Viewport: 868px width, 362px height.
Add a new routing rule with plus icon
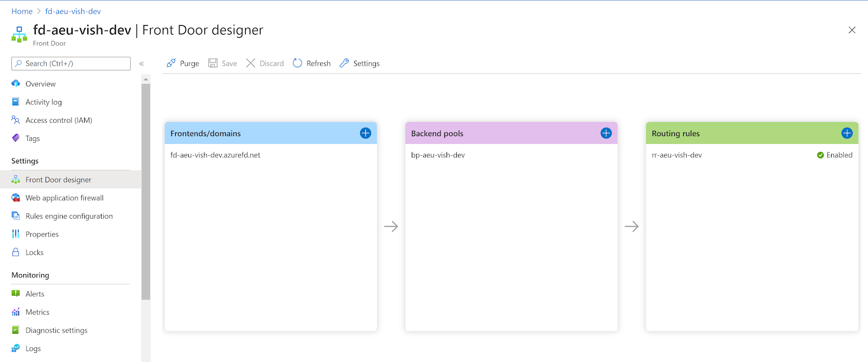pos(847,133)
